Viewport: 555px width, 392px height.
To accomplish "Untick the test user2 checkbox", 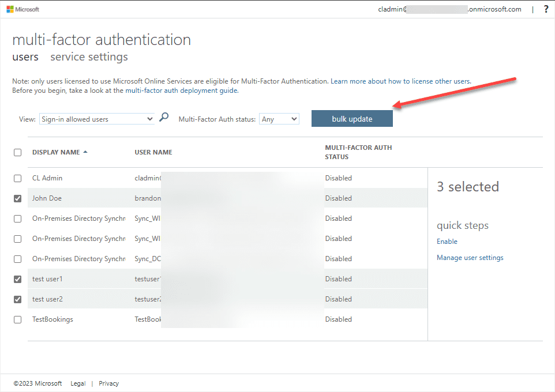I will click(18, 299).
